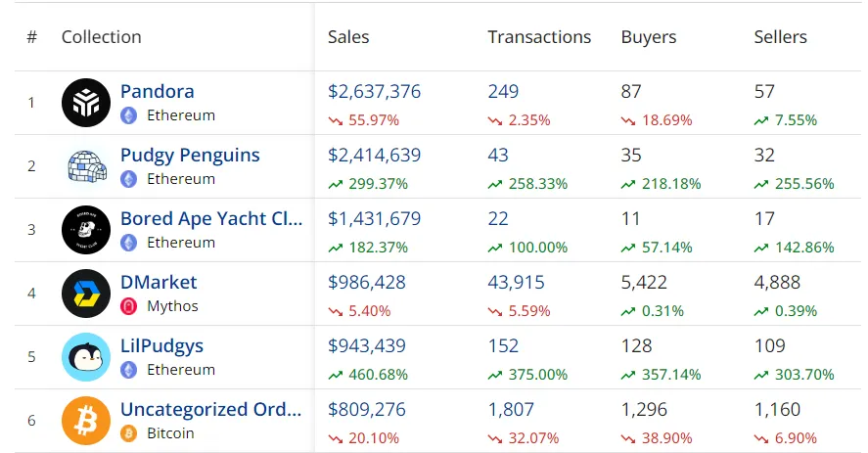The height and width of the screenshot is (453, 868).
Task: Click the small Bitcoin chain icon
Action: pos(128,433)
